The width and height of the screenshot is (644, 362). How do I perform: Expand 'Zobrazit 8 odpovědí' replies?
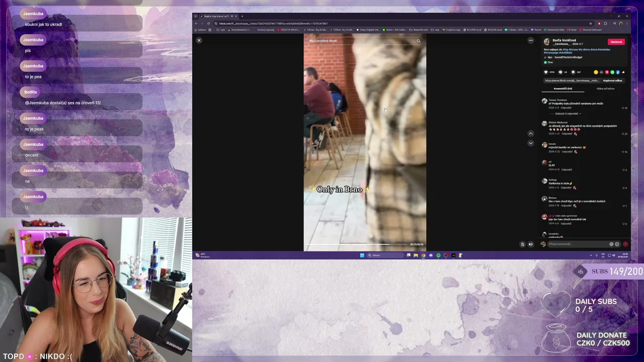tap(568, 114)
